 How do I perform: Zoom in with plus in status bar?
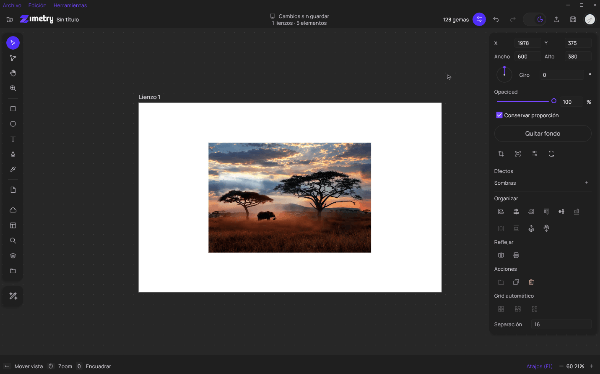tap(592, 366)
